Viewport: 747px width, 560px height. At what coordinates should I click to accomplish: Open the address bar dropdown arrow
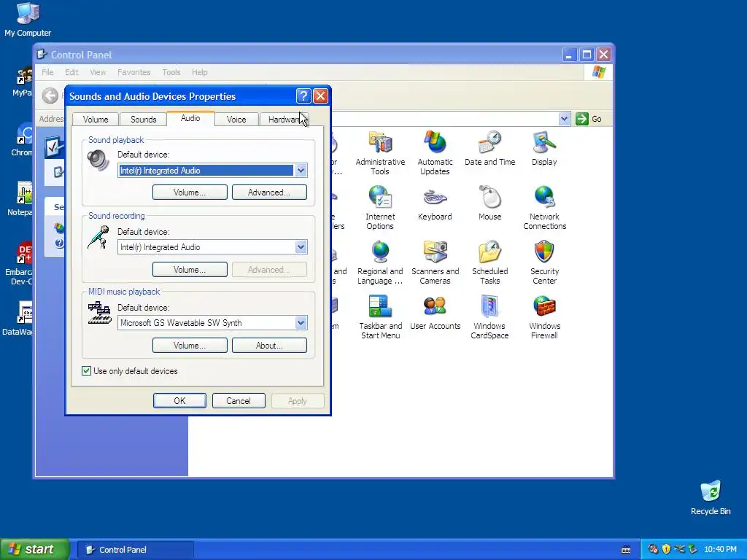coord(564,119)
